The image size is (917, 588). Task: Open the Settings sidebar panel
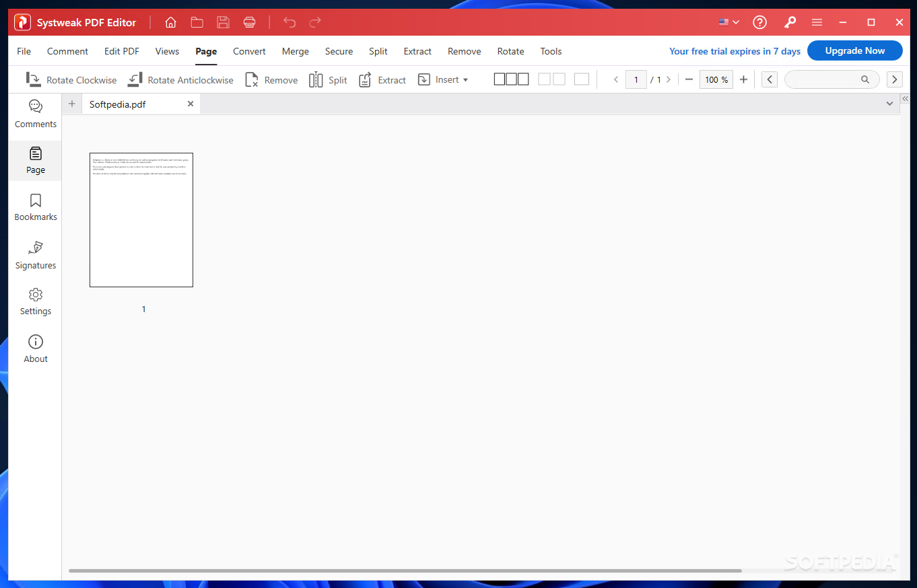36,302
